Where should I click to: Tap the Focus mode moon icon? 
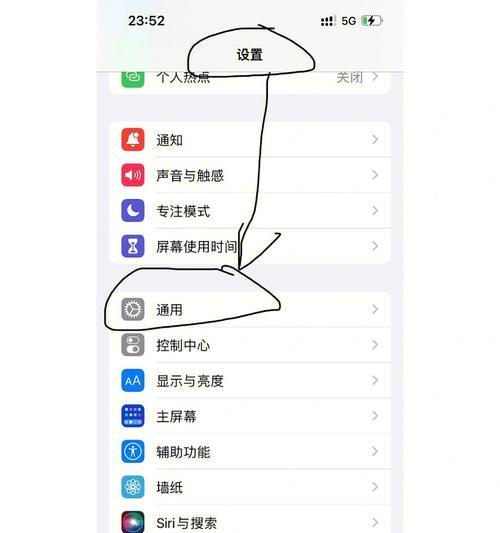[133, 210]
